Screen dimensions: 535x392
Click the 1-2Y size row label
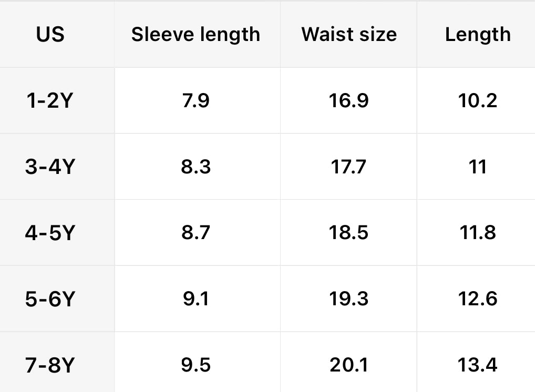click(x=50, y=100)
